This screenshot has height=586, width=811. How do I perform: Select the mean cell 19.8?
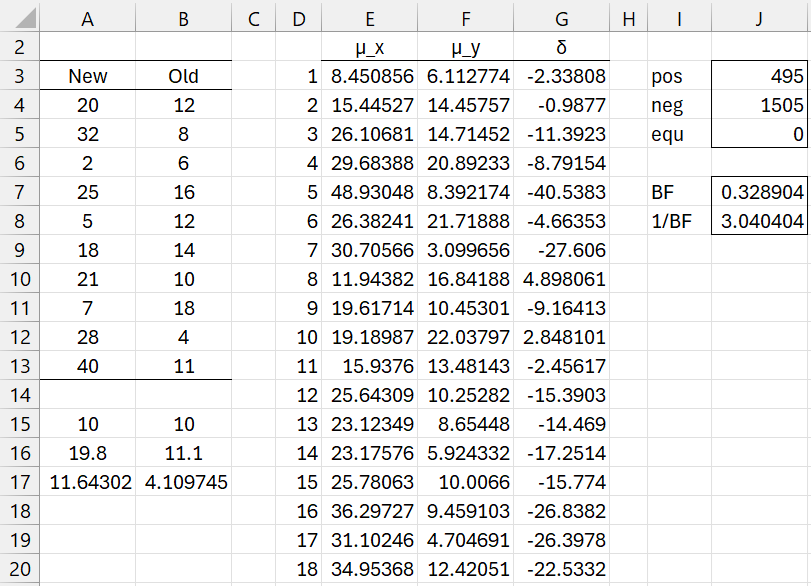point(87,453)
